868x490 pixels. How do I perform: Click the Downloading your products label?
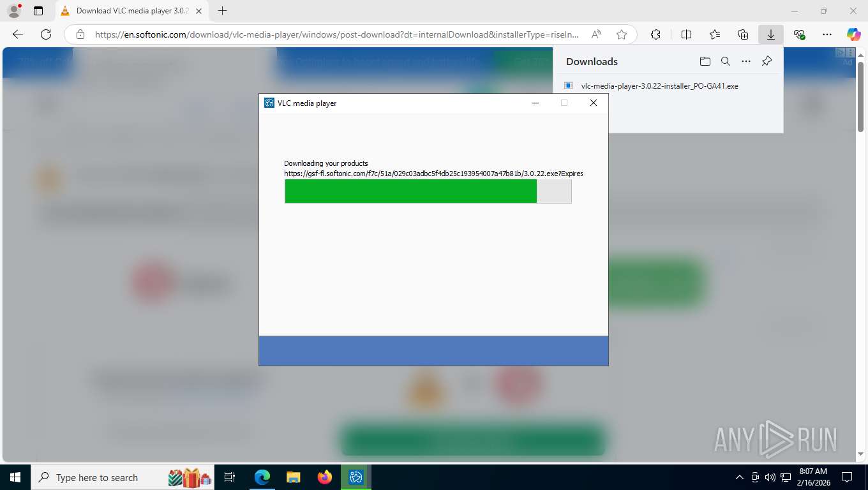(326, 163)
